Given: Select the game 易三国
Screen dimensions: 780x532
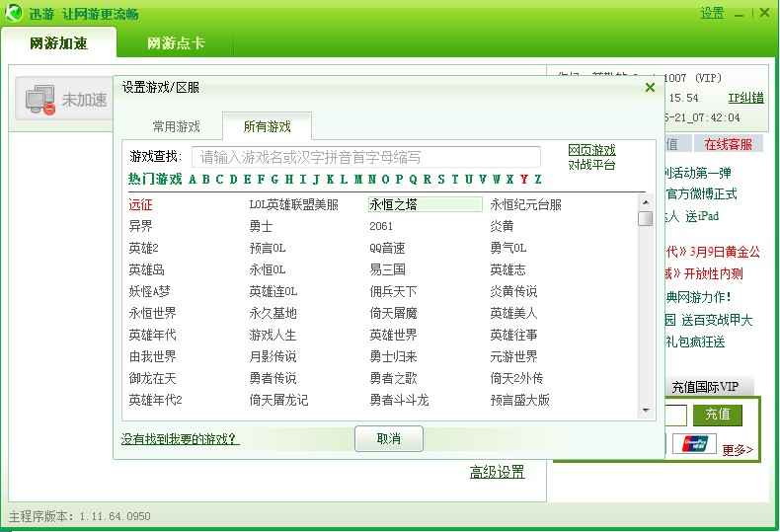Looking at the screenshot, I should click(387, 270).
